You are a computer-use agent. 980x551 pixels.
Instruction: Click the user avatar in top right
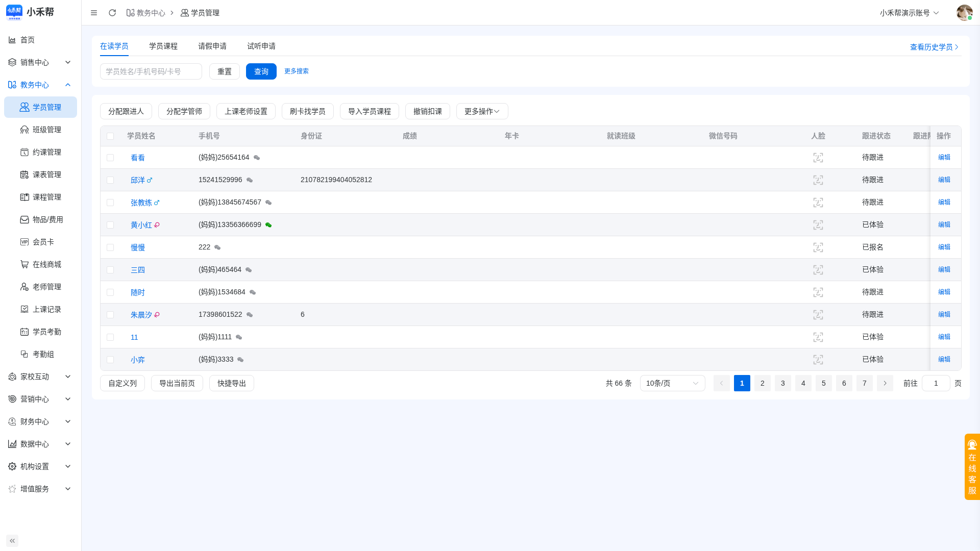pos(964,13)
